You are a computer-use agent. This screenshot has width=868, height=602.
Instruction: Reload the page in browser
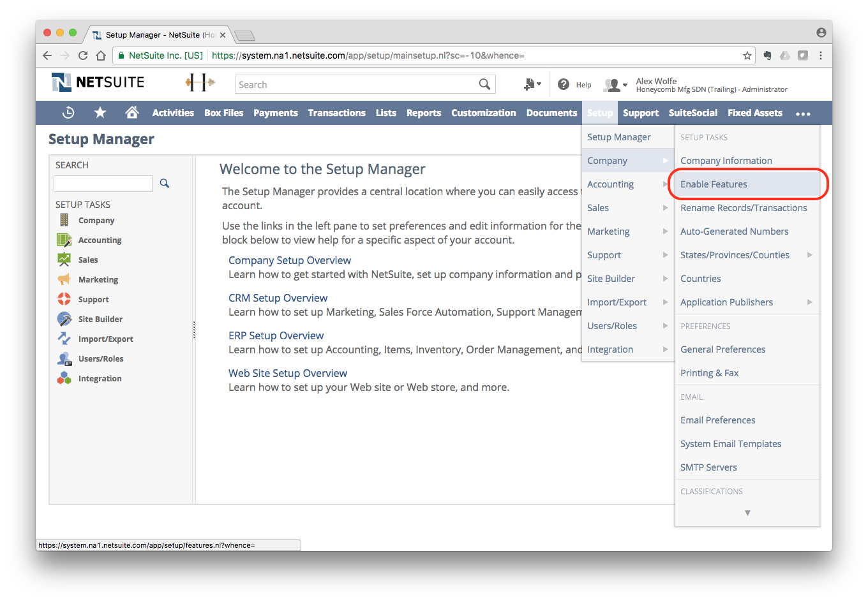83,55
